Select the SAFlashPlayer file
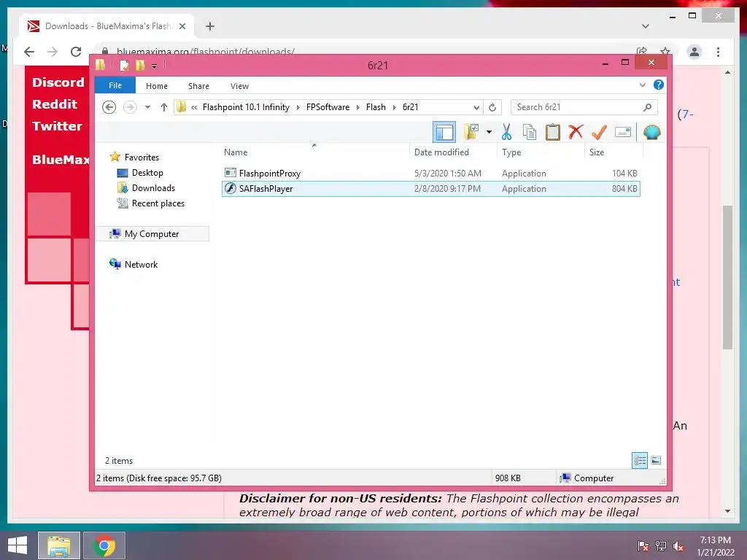747x560 pixels. (x=430, y=189)
